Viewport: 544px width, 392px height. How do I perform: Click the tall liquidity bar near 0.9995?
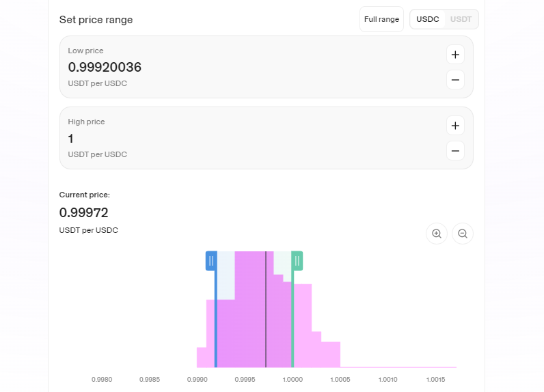coord(250,309)
